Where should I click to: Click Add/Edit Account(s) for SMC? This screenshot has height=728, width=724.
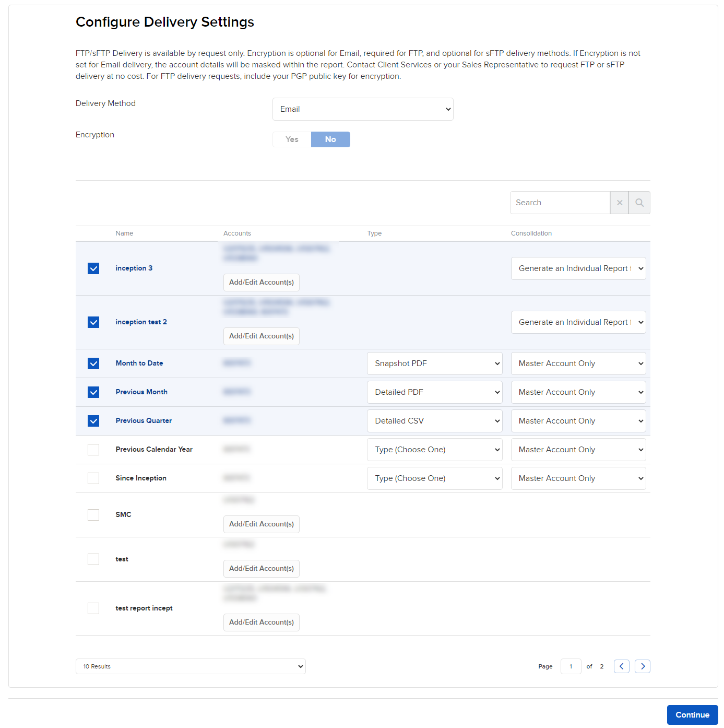coord(261,524)
